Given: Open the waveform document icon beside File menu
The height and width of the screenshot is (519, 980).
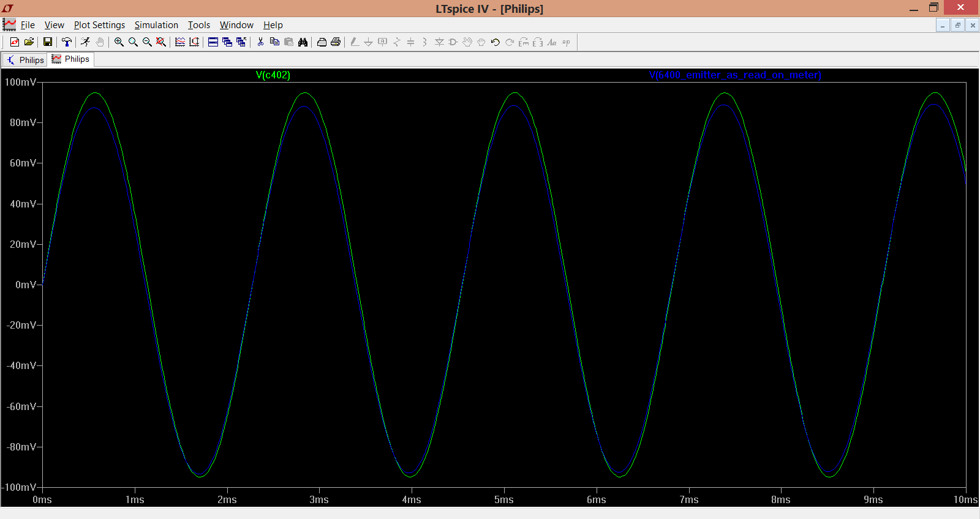Looking at the screenshot, I should click(x=9, y=24).
